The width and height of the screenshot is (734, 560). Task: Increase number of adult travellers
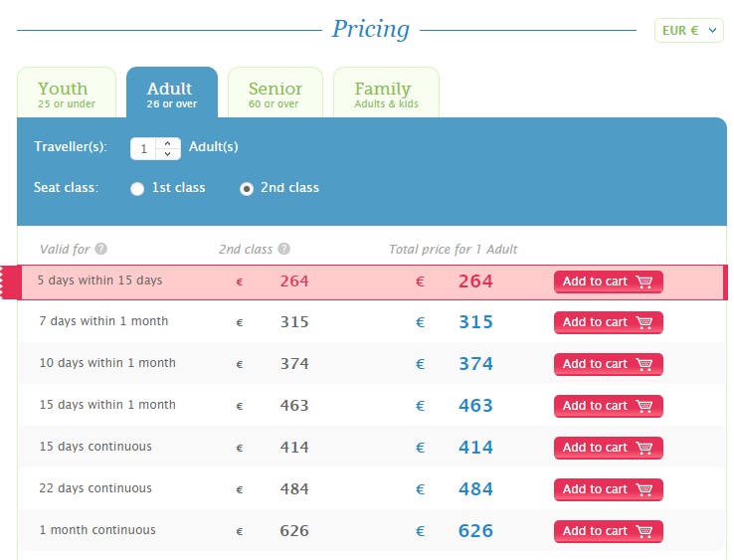click(167, 142)
